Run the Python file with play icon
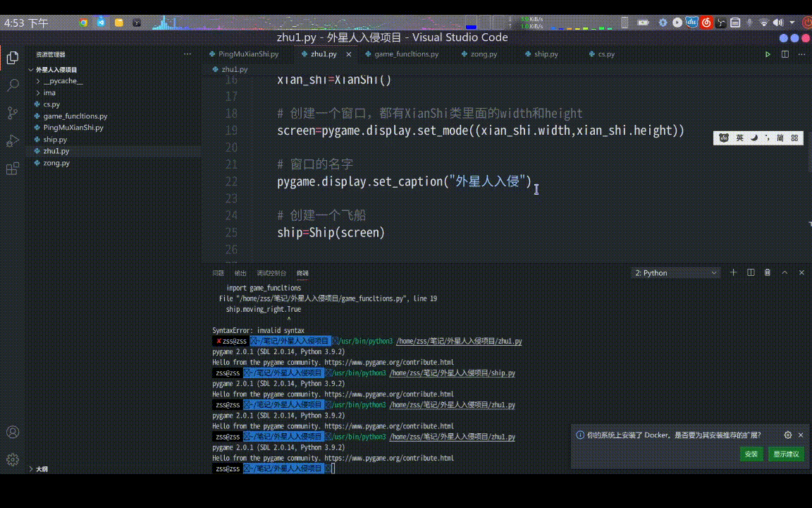Image resolution: width=812 pixels, height=508 pixels. pos(768,54)
